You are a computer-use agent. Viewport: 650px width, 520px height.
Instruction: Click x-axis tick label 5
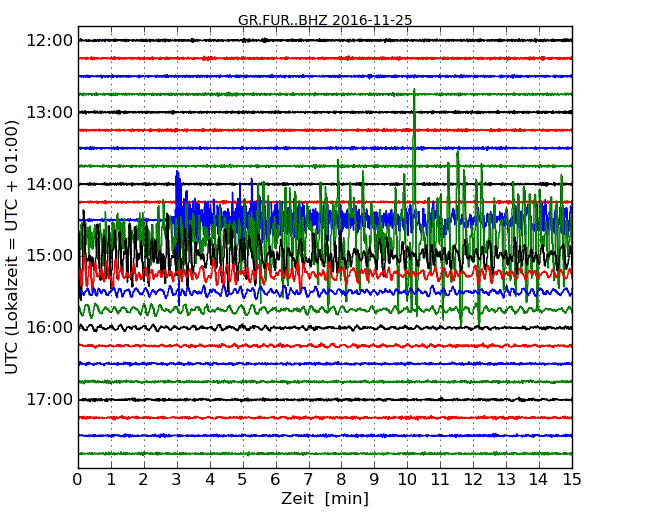tap(243, 479)
